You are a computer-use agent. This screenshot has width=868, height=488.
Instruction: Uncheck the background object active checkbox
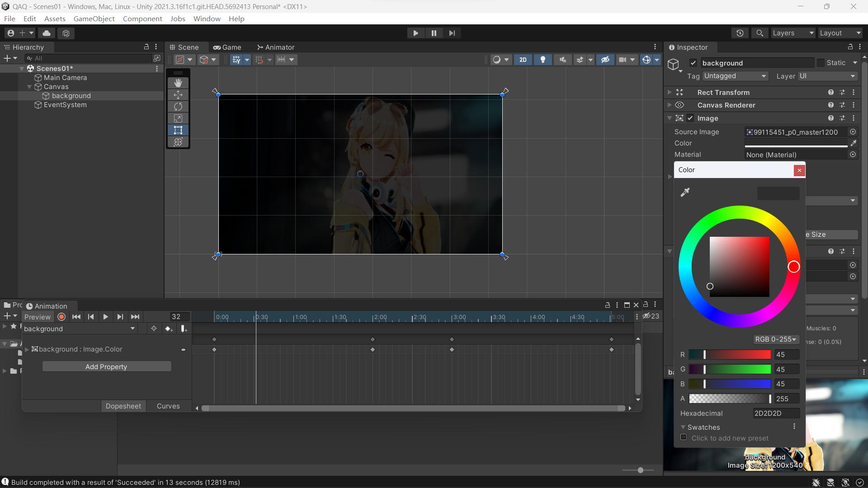tap(693, 63)
